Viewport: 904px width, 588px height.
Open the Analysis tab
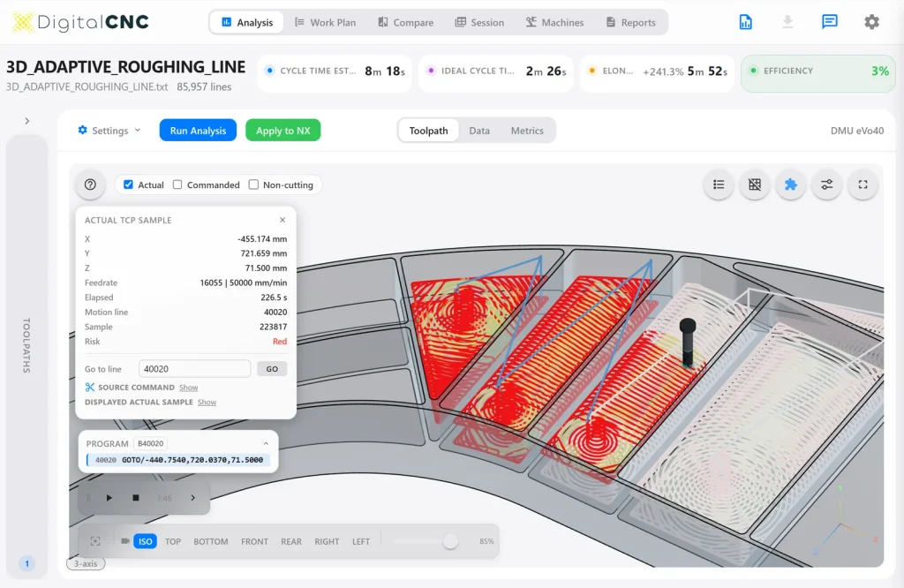coord(247,22)
